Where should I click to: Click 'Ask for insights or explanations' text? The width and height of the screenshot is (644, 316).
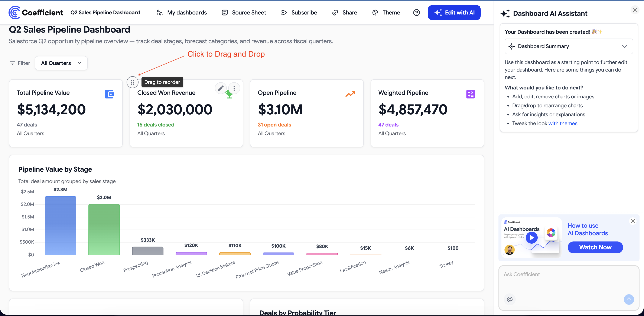point(549,114)
